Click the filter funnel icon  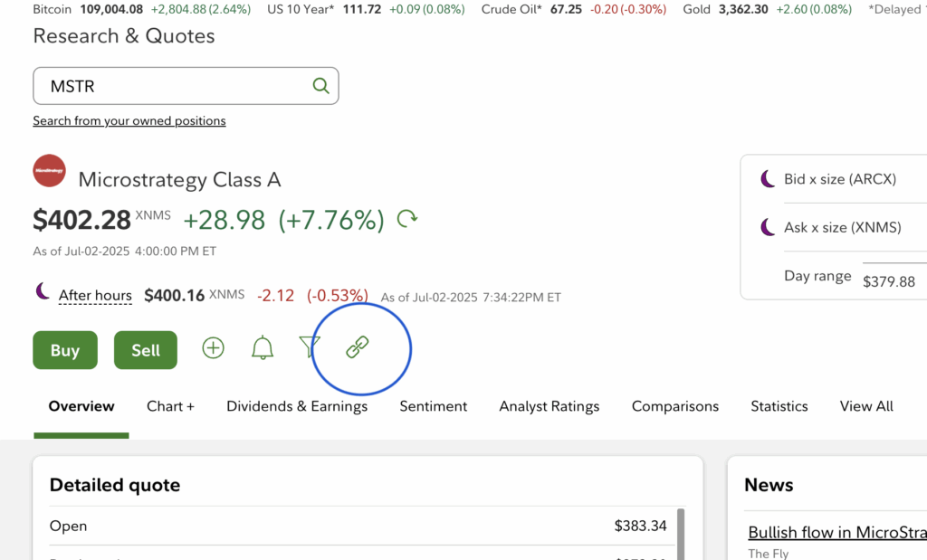[x=310, y=346]
